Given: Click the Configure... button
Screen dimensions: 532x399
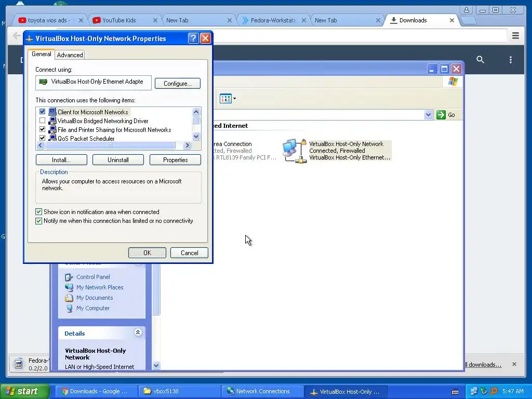Looking at the screenshot, I should pos(178,84).
